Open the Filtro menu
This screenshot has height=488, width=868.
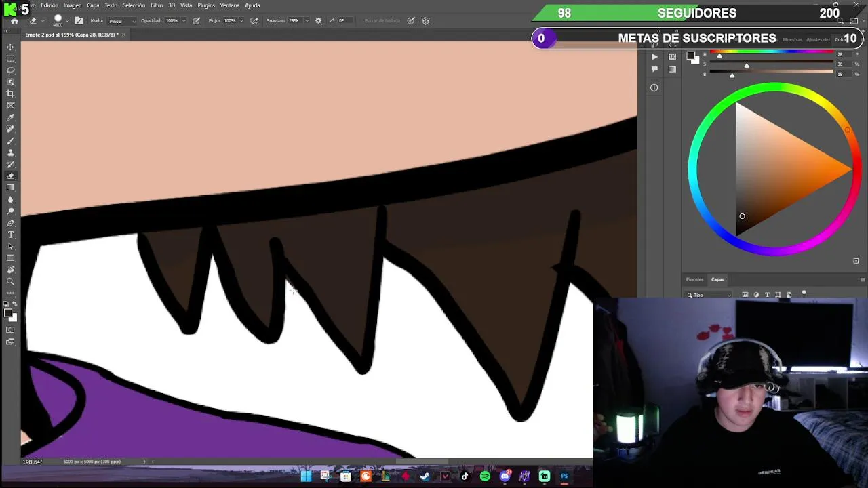[157, 5]
